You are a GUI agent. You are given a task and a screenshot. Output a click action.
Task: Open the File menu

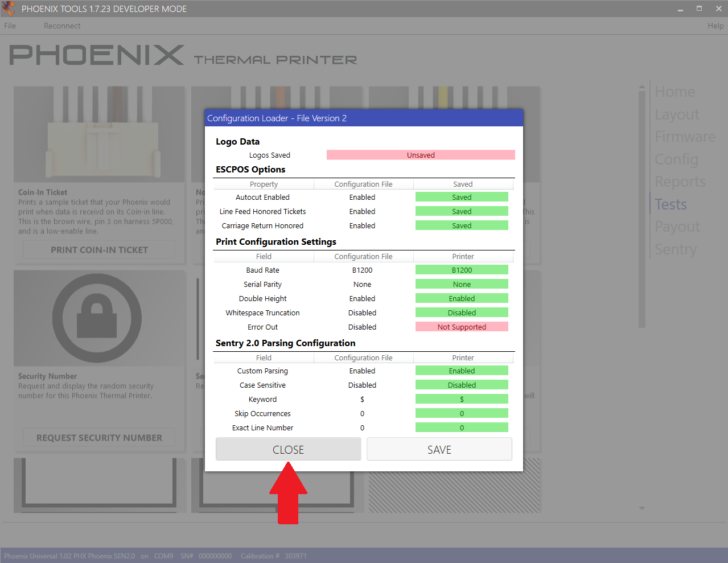pos(10,26)
